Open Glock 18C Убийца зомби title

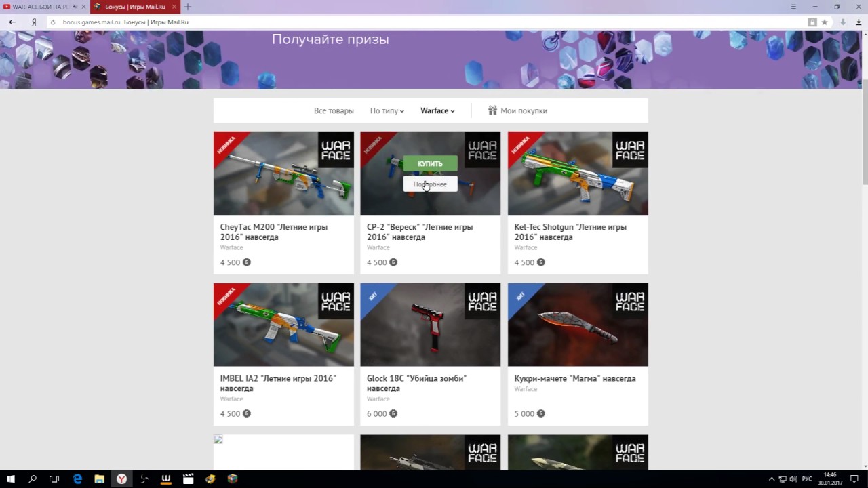coord(416,383)
